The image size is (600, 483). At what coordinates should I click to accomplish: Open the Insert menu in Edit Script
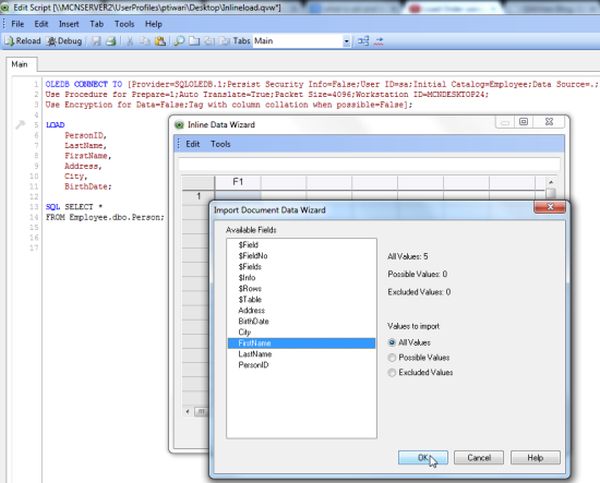click(x=67, y=23)
